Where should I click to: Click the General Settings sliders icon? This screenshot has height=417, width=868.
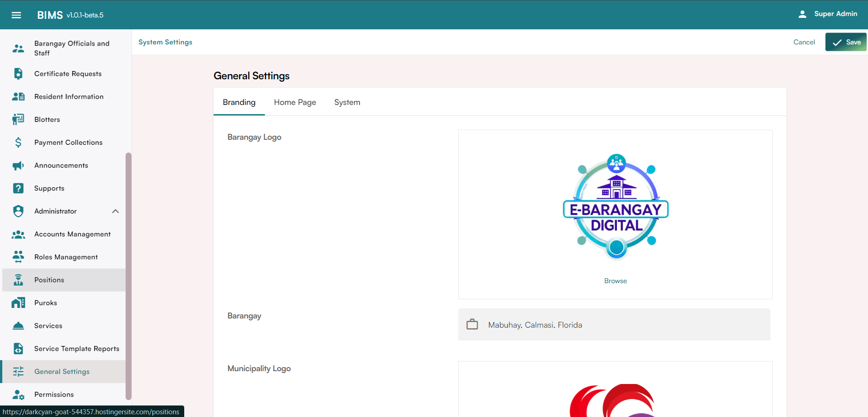point(18,372)
